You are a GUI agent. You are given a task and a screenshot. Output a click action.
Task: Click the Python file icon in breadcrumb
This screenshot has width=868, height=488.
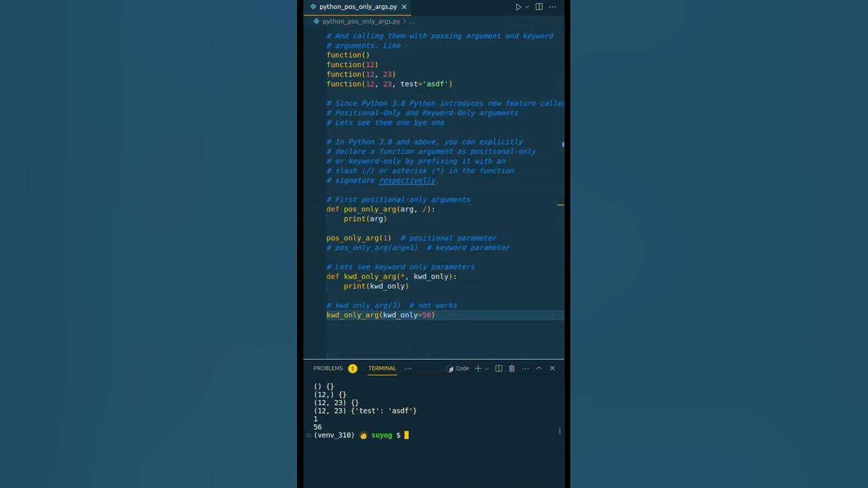point(317,22)
